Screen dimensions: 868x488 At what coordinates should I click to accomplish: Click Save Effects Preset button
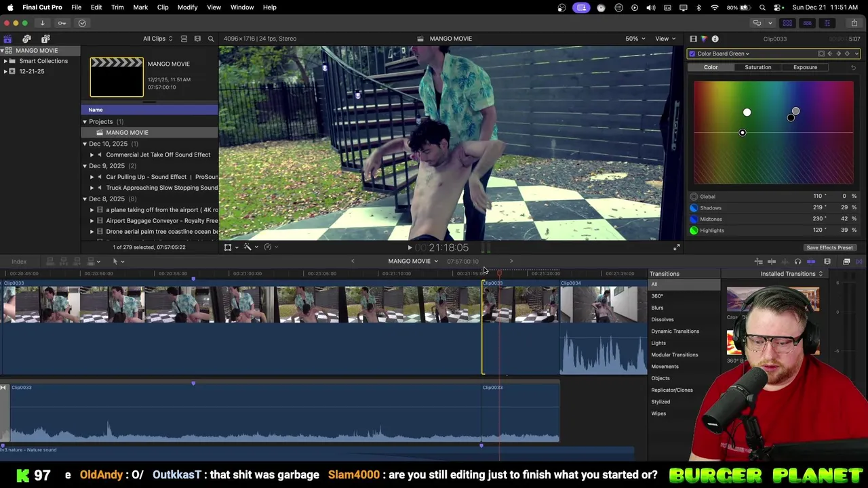pos(829,247)
